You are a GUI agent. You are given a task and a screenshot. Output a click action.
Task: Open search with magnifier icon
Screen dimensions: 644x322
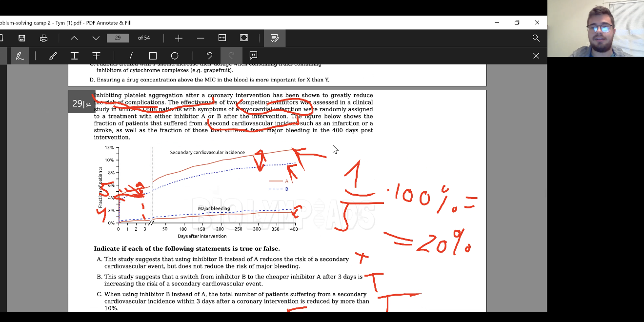(536, 38)
